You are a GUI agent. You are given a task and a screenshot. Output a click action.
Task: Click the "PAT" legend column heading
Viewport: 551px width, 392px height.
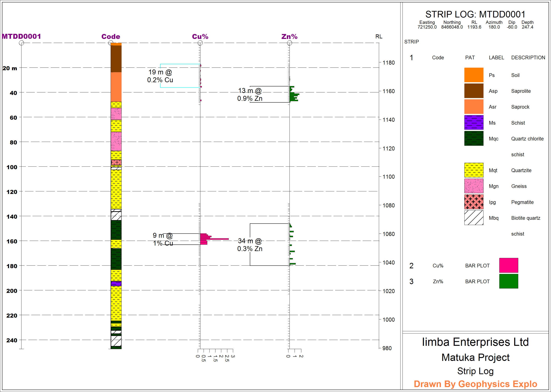[470, 58]
